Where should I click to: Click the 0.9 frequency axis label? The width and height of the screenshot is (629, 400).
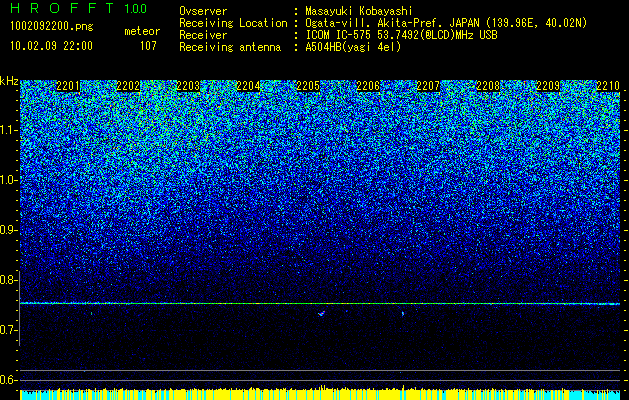point(8,230)
